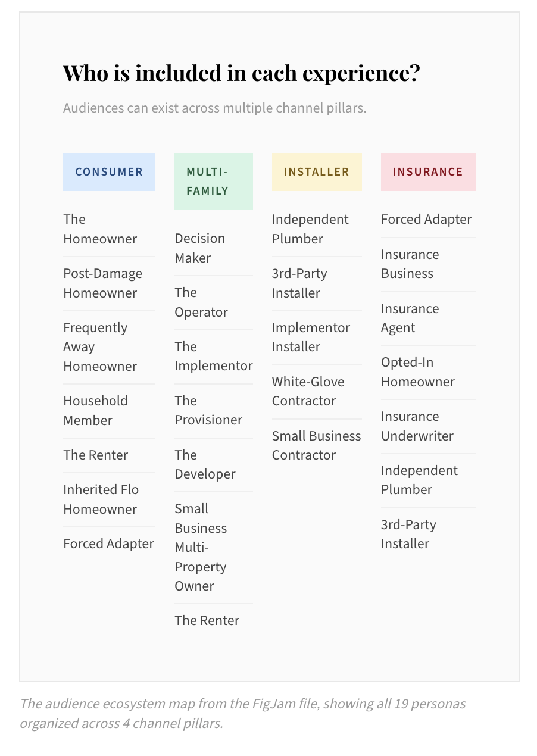Click the yellow INSTALLER pillar header
The height and width of the screenshot is (756, 537).
click(317, 172)
